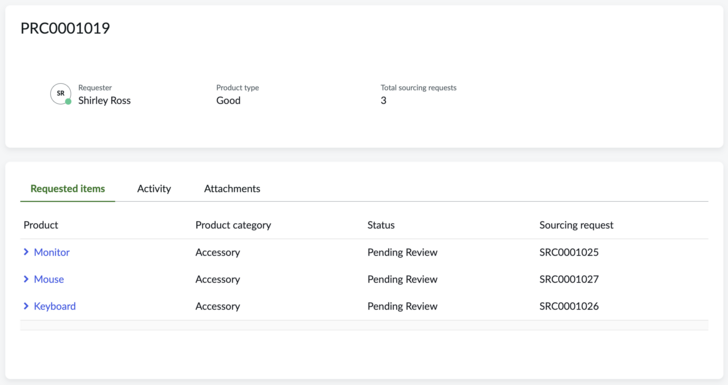Click Pending Review status in Mouse row

(403, 279)
